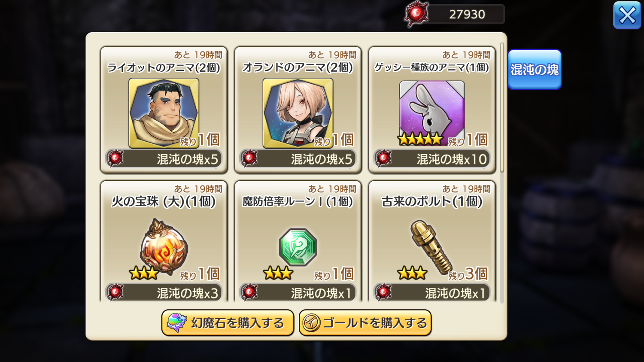644x362 pixels.
Task: Buy オランドのアニマ for 混沌の塊x5
Action: [x=298, y=159]
